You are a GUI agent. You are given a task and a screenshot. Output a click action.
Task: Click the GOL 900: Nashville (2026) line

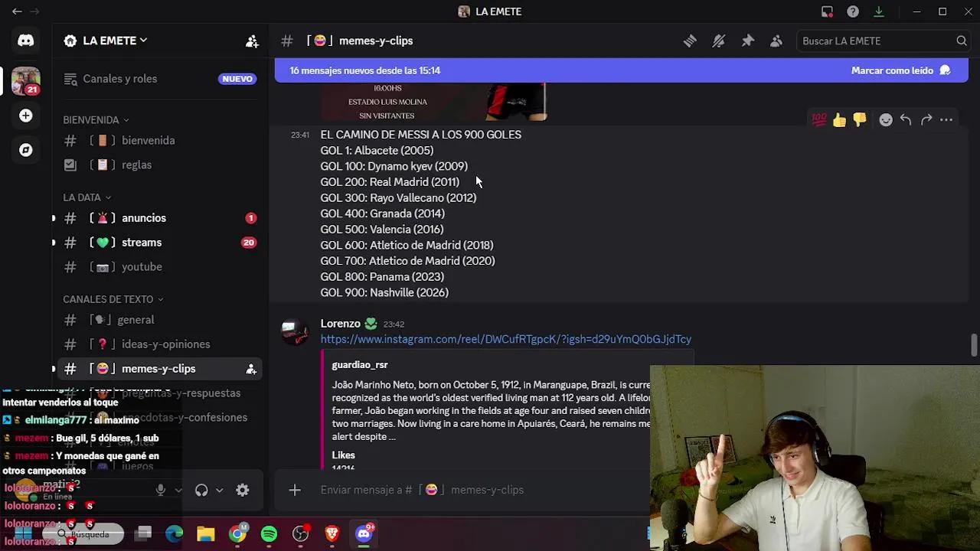384,293
